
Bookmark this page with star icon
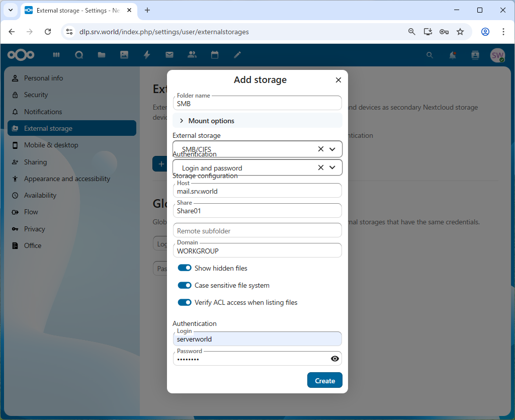460,32
